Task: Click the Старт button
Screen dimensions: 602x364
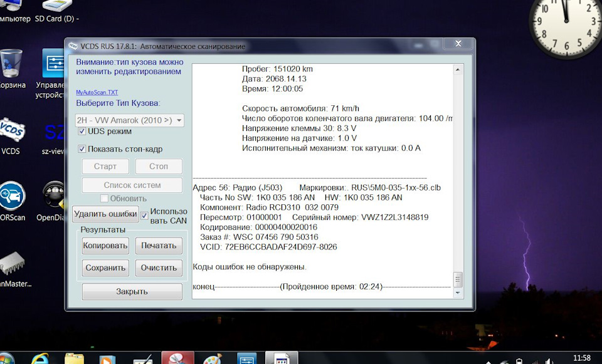Action: tap(105, 167)
